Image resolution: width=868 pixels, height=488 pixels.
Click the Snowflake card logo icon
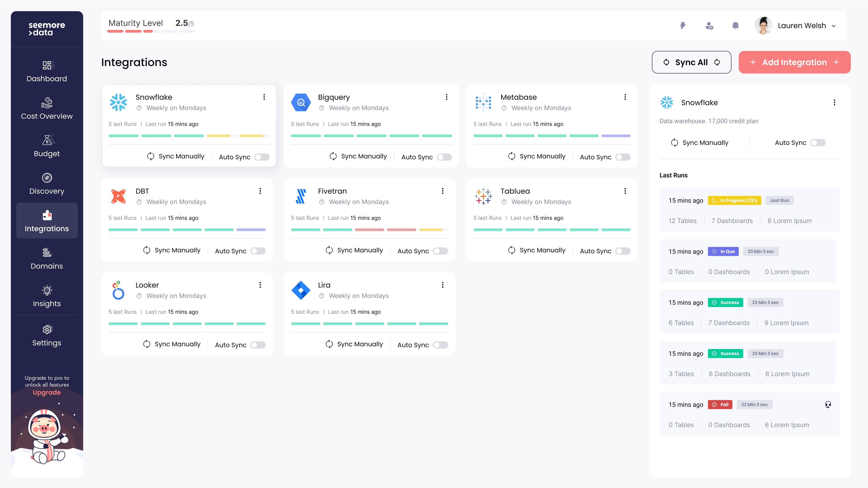(x=118, y=102)
